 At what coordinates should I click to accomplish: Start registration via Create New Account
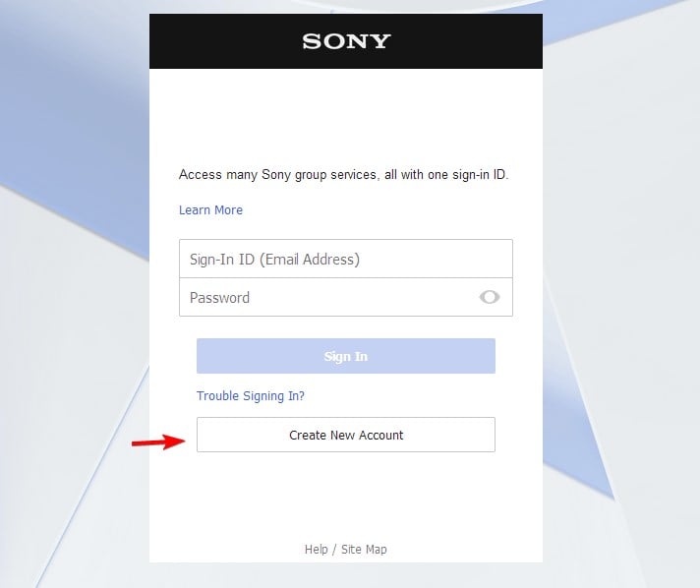346,435
